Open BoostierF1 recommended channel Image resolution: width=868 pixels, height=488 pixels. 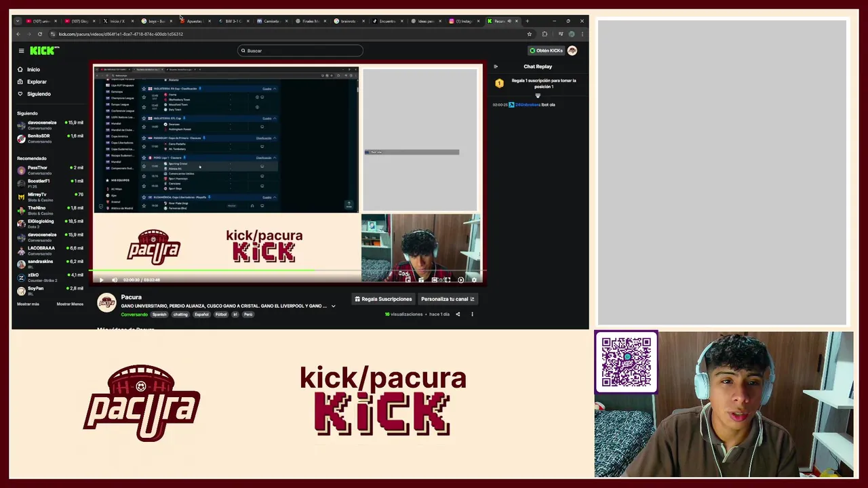point(50,183)
